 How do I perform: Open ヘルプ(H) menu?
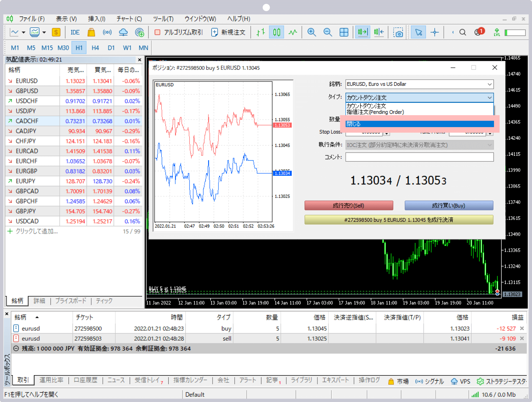(239, 19)
